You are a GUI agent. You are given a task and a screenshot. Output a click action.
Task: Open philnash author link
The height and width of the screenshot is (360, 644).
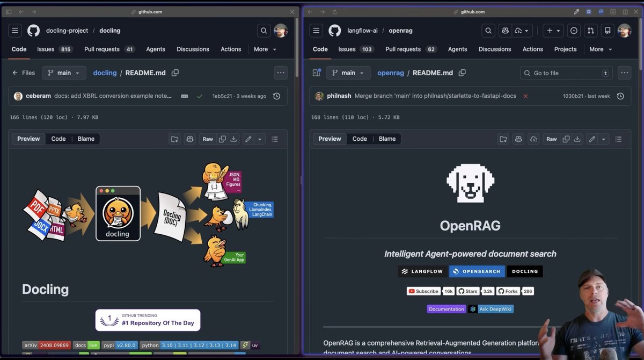pos(339,96)
